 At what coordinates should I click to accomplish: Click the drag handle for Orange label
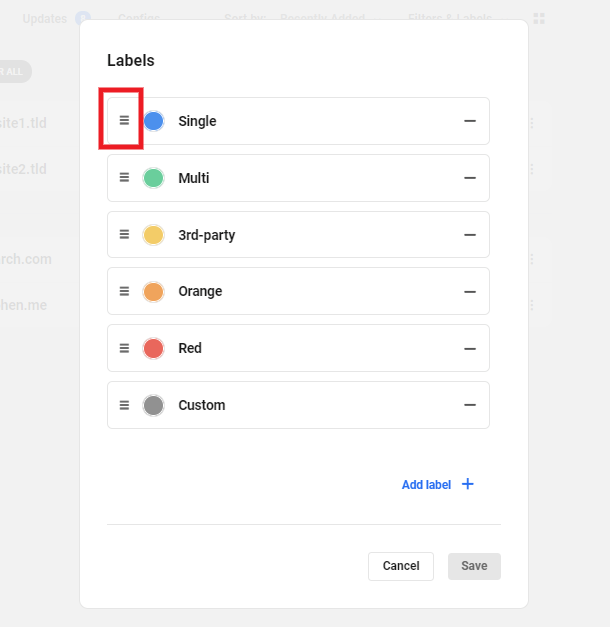coord(124,291)
